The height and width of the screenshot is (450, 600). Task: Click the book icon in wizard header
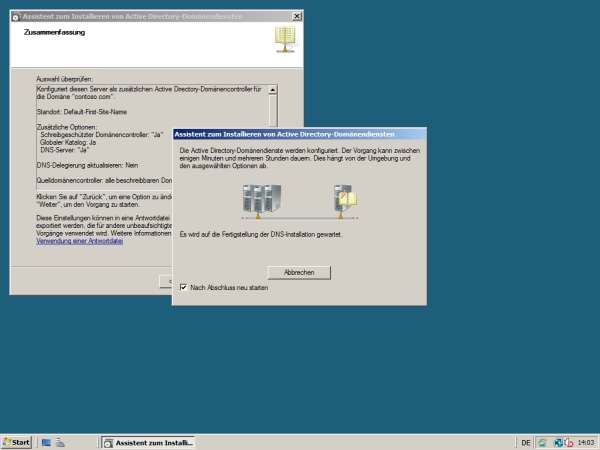click(x=285, y=40)
